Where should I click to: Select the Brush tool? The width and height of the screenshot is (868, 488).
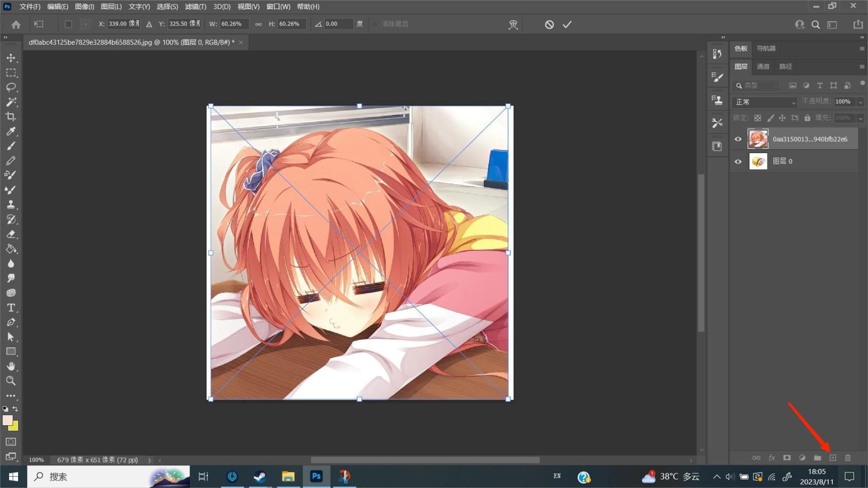11,146
